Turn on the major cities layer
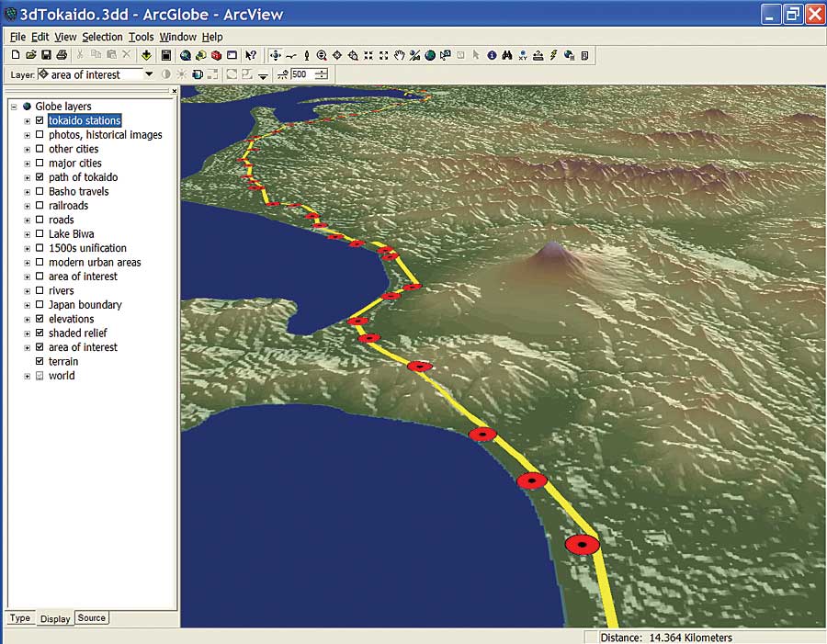The height and width of the screenshot is (644, 827). (x=40, y=163)
